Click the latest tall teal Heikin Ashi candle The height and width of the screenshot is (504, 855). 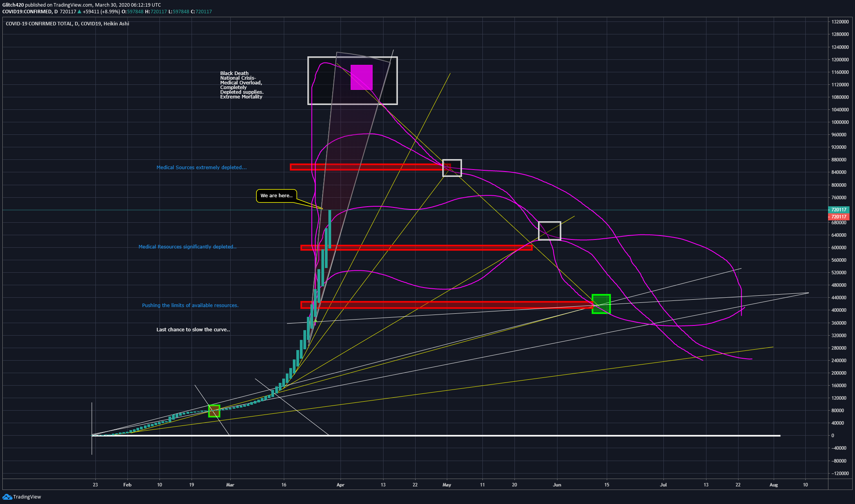tap(330, 229)
